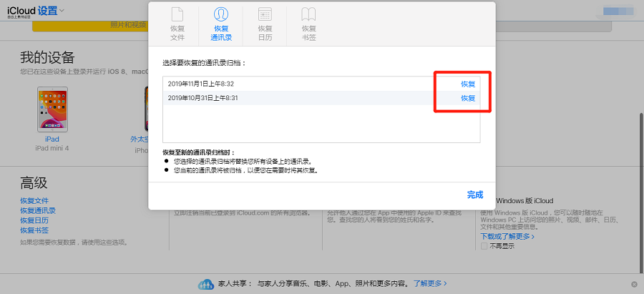
Task: Switch to the Restore Calendars tab (恢复日历)
Action: (265, 24)
